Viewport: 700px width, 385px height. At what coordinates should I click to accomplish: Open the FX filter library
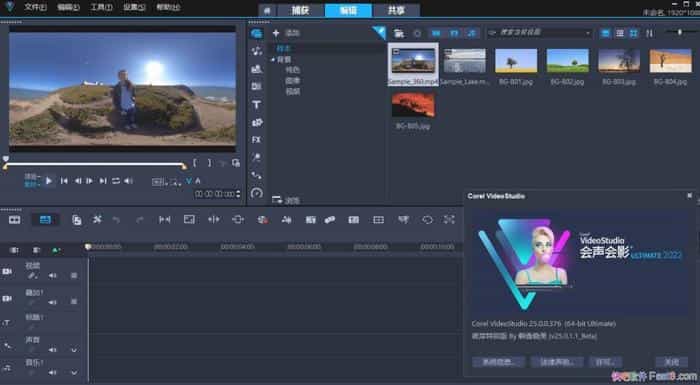(x=256, y=140)
